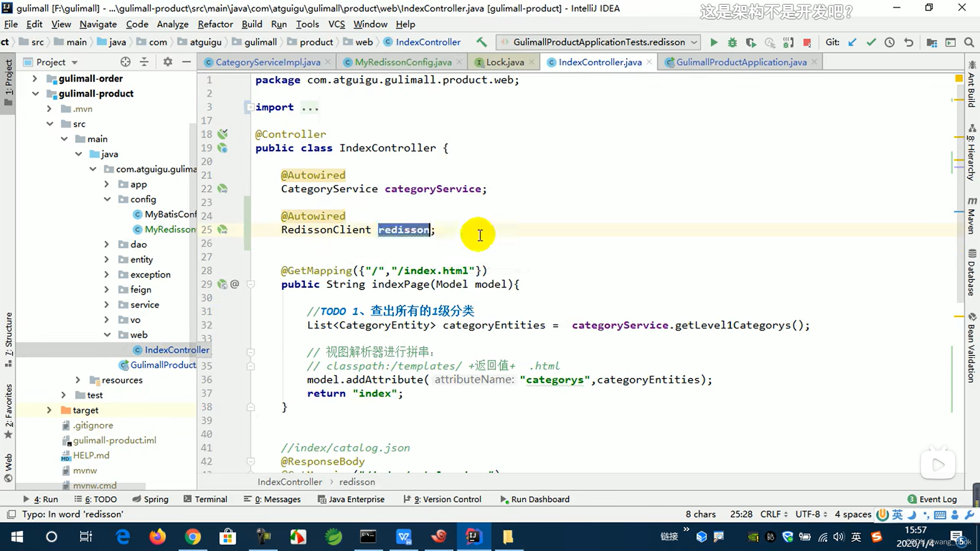Image resolution: width=980 pixels, height=551 pixels.
Task: Toggle the Favorites tool window
Action: [x=9, y=411]
